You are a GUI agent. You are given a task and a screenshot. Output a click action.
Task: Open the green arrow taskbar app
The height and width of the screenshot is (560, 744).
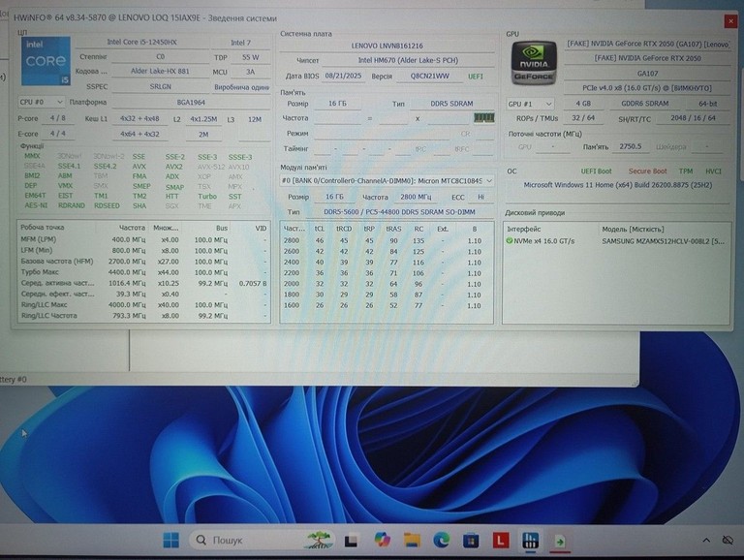click(x=560, y=541)
